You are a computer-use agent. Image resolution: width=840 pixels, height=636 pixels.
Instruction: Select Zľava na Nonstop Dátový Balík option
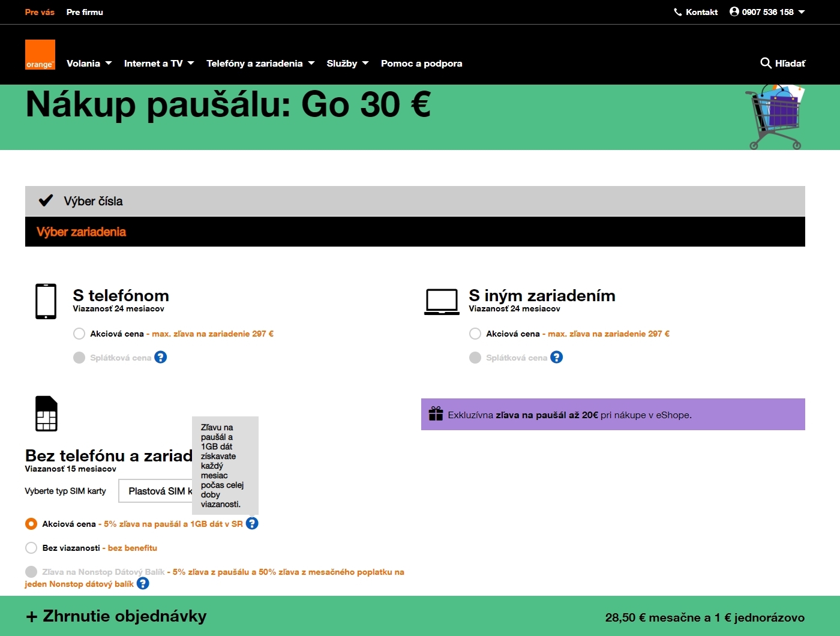[31, 572]
